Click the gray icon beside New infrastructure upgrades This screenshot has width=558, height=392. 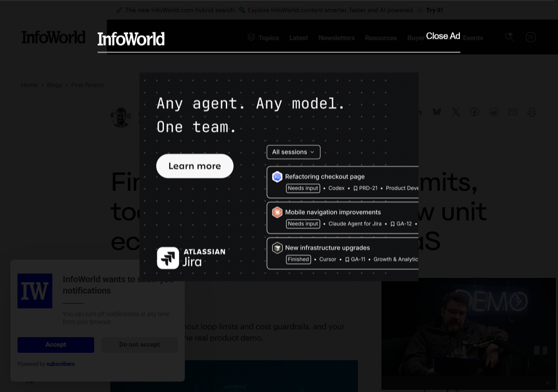click(277, 248)
